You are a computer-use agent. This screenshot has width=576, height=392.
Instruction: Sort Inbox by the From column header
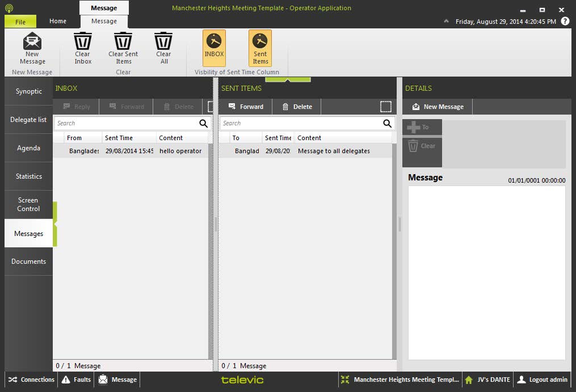[x=74, y=138]
